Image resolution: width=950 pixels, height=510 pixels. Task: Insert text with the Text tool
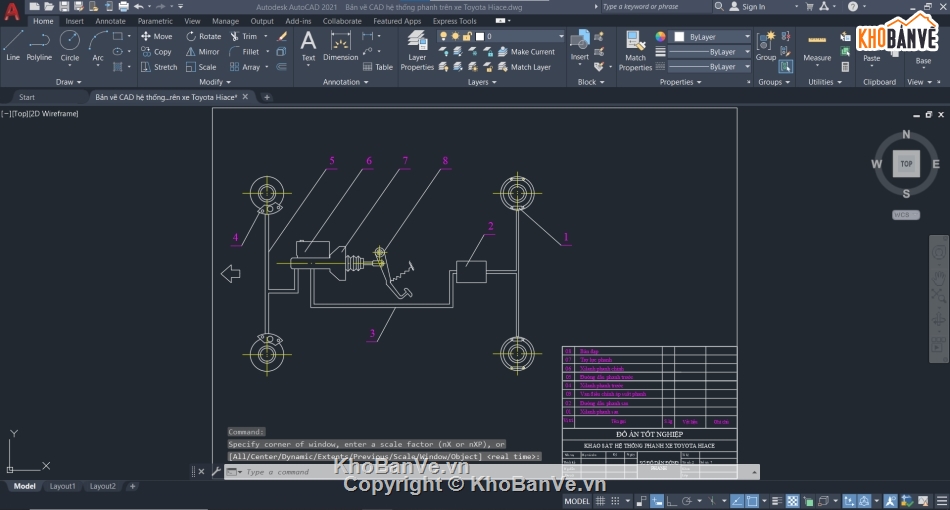click(308, 46)
